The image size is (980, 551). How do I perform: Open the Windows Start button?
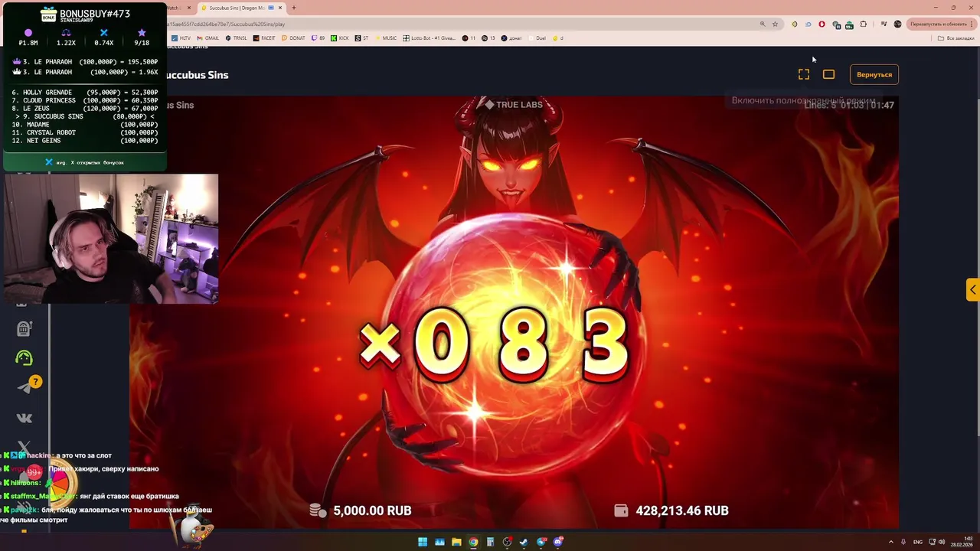coord(423,543)
